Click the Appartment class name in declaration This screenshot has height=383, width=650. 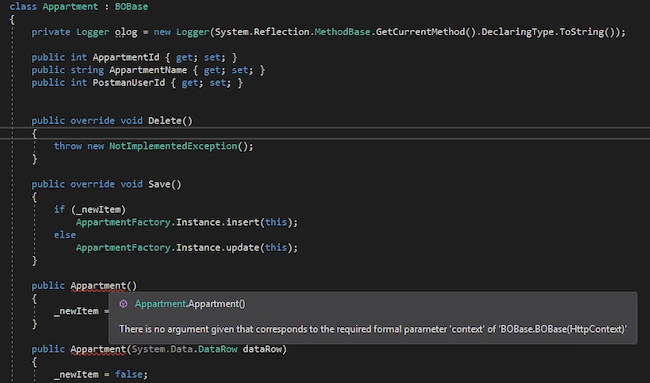tap(70, 7)
